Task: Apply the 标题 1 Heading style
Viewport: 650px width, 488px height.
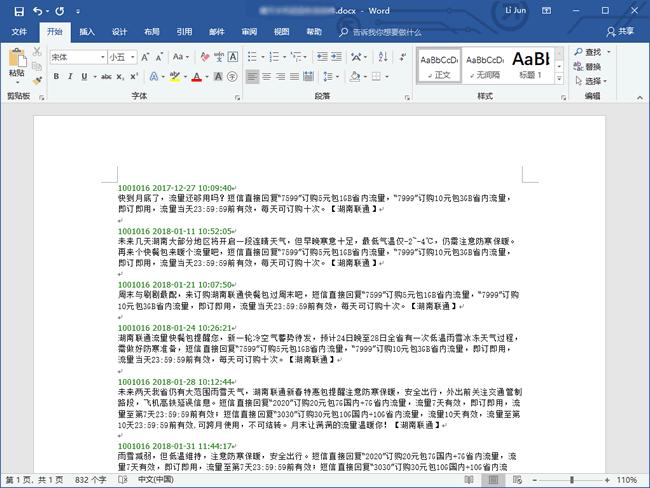Action: 531,66
